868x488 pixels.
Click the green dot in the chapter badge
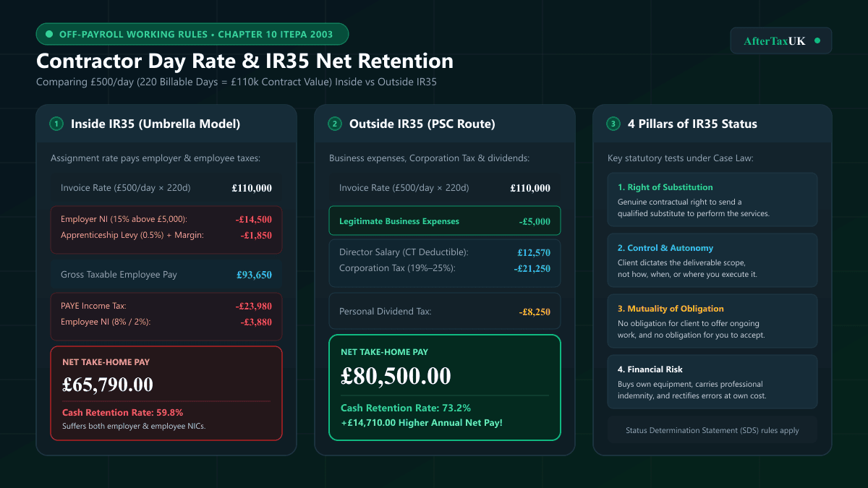(49, 34)
